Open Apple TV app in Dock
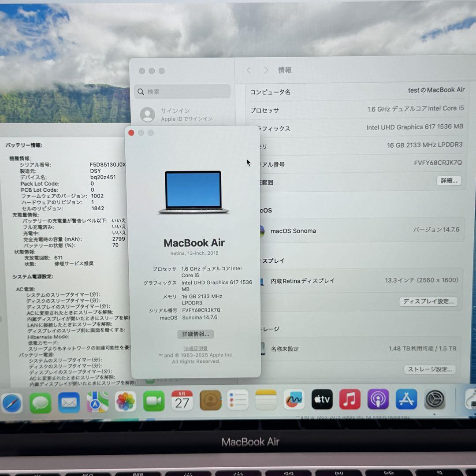 [322, 399]
